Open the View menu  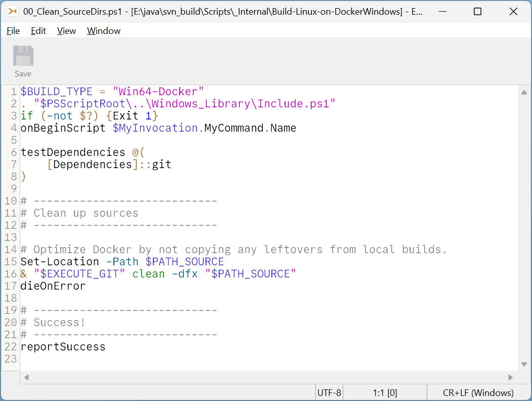(x=66, y=31)
